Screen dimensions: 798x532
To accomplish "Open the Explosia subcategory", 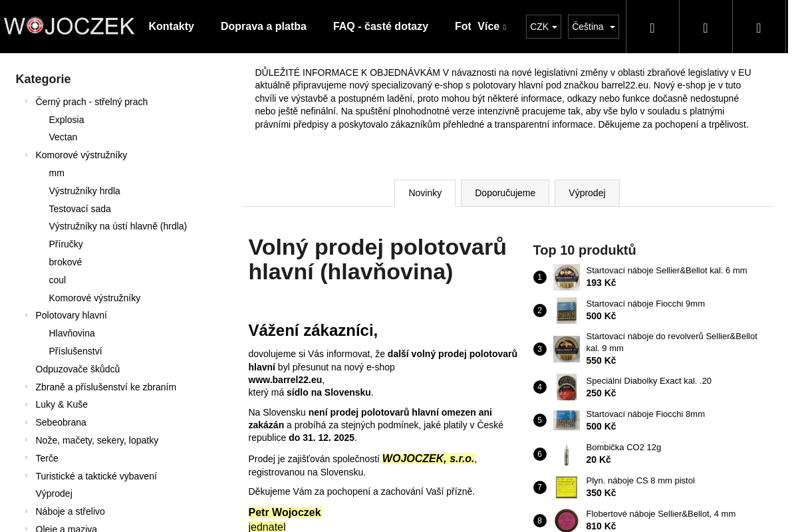I will (x=66, y=120).
